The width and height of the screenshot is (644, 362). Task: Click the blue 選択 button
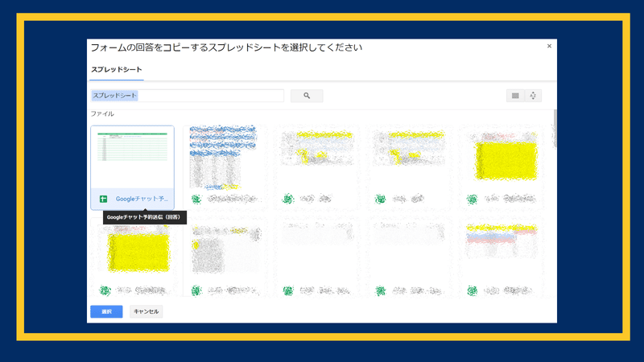(x=106, y=311)
